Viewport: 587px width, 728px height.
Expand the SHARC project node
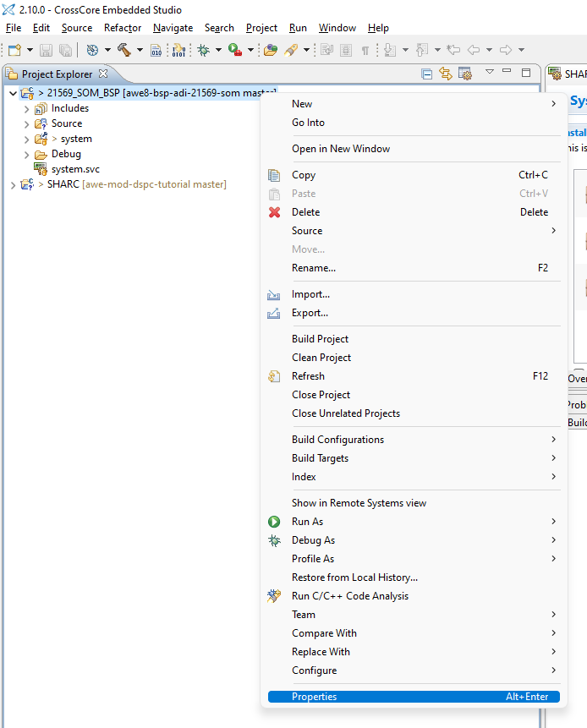click(x=12, y=184)
